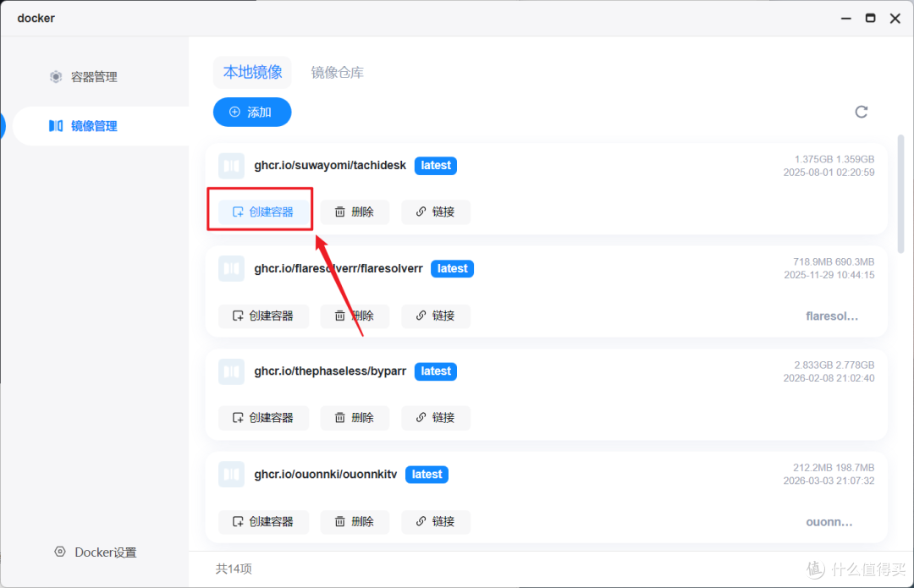
Task: Delete the byparr image
Action: pos(355,418)
